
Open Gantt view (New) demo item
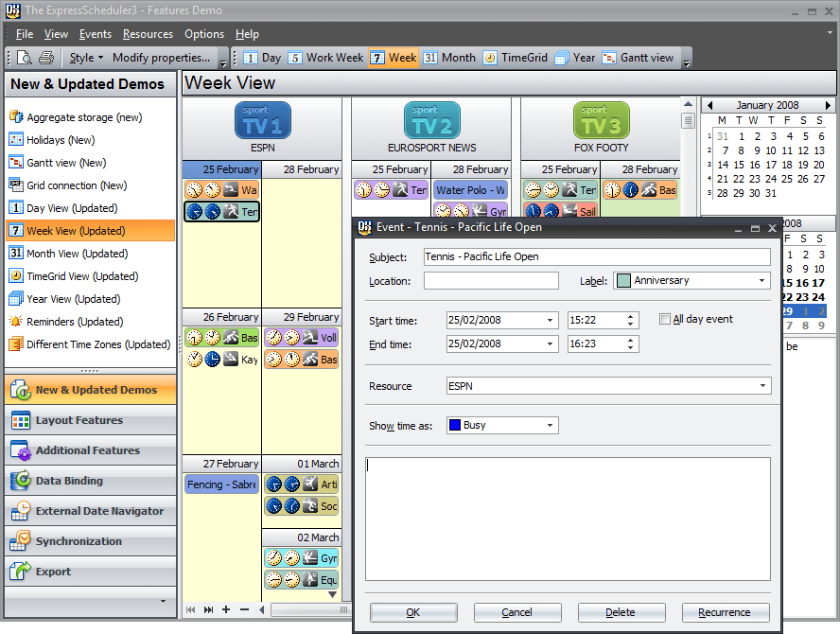58,163
